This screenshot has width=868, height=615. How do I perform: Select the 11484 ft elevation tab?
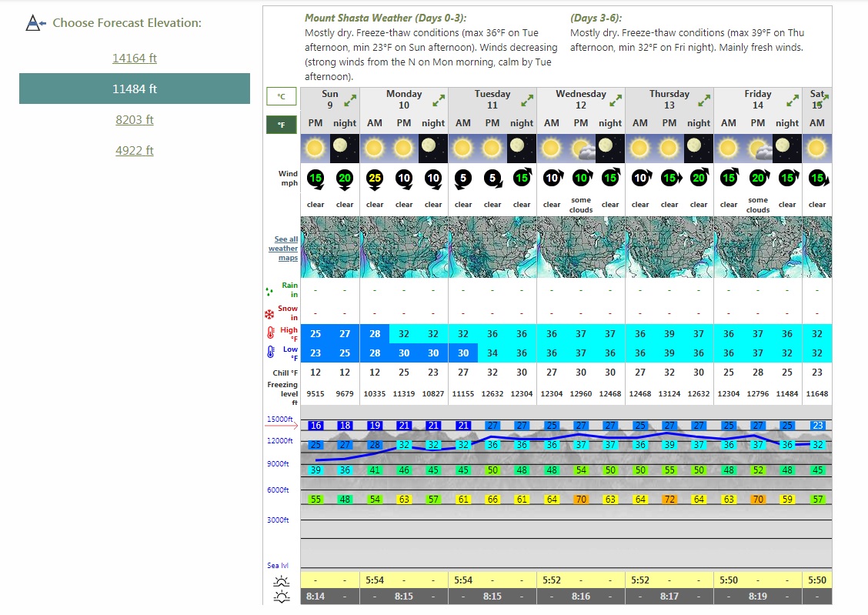tap(135, 89)
